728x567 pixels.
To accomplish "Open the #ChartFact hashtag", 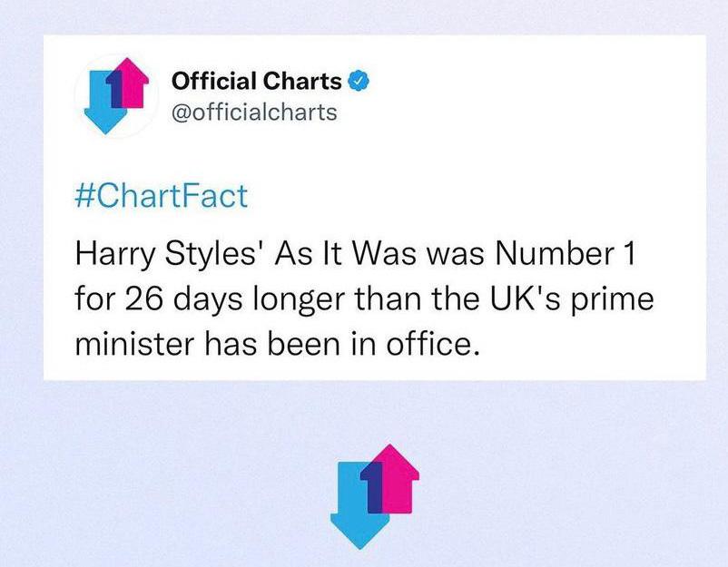I will click(158, 197).
